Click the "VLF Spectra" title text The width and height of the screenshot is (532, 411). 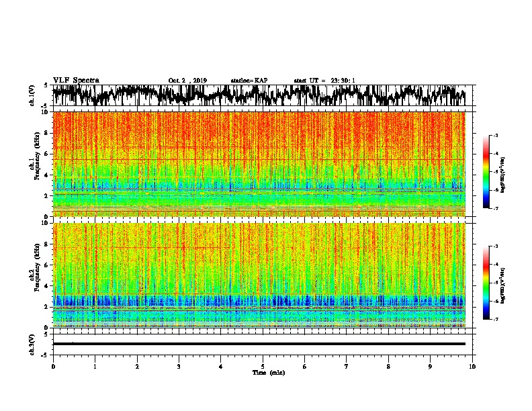(76, 81)
